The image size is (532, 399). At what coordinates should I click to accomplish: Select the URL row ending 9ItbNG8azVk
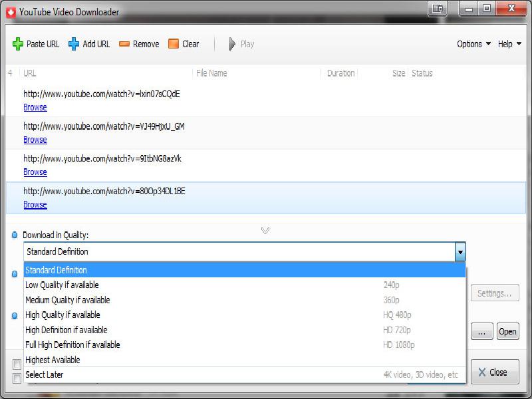pos(266,166)
